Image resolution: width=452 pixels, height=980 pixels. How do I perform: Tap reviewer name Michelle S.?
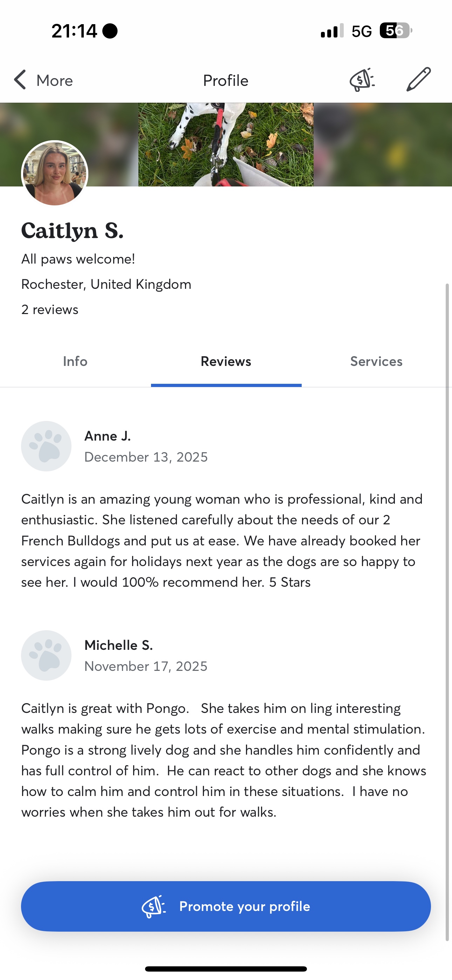[x=119, y=645]
